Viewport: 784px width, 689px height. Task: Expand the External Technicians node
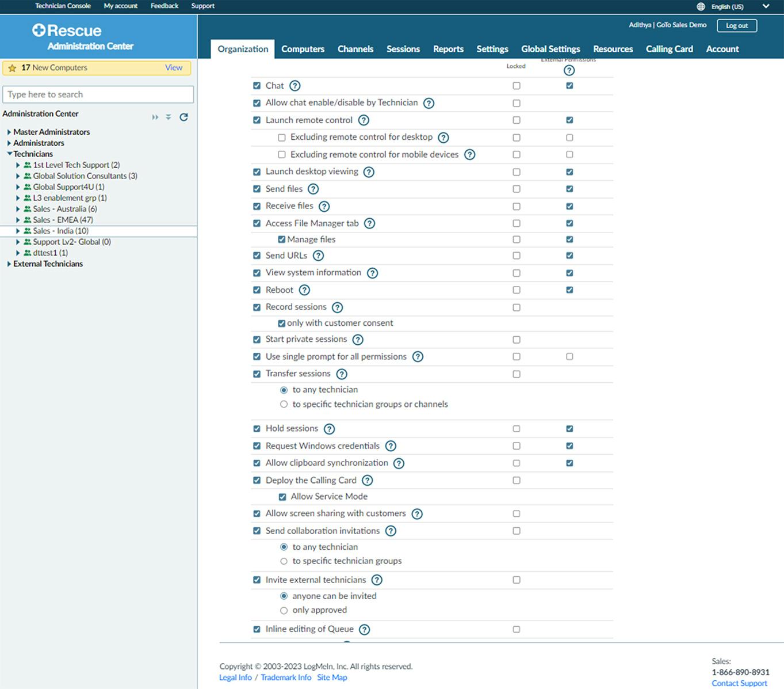9,264
